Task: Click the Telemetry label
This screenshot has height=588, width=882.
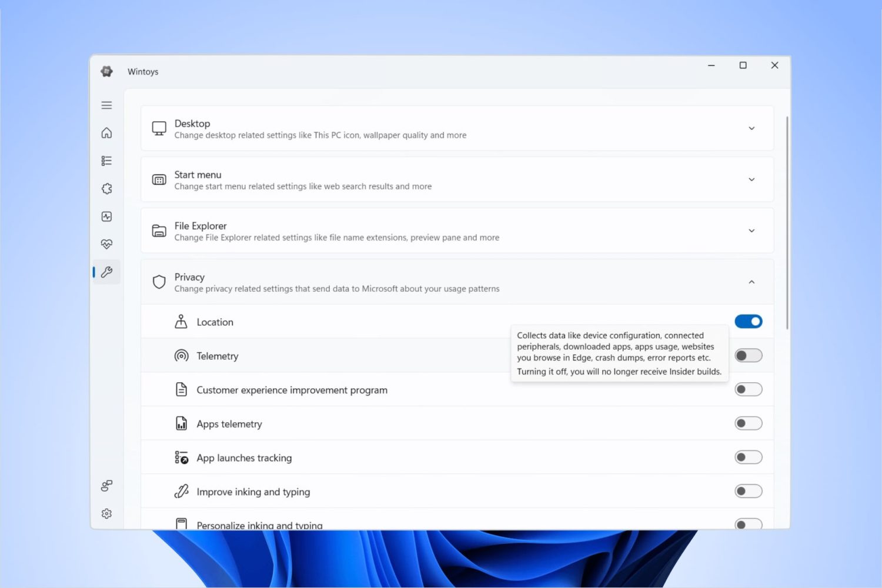Action: pos(218,356)
